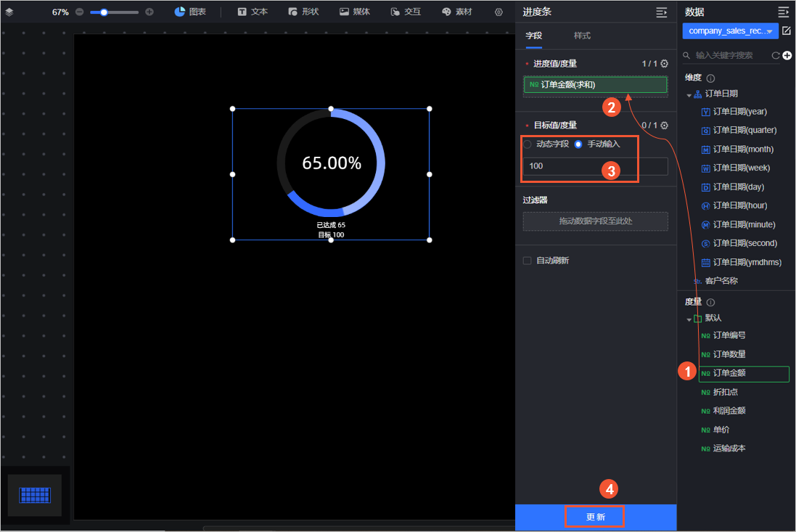Viewport: 796px width, 532px height.
Task: Click the refresh fields icon
Action: (x=775, y=55)
